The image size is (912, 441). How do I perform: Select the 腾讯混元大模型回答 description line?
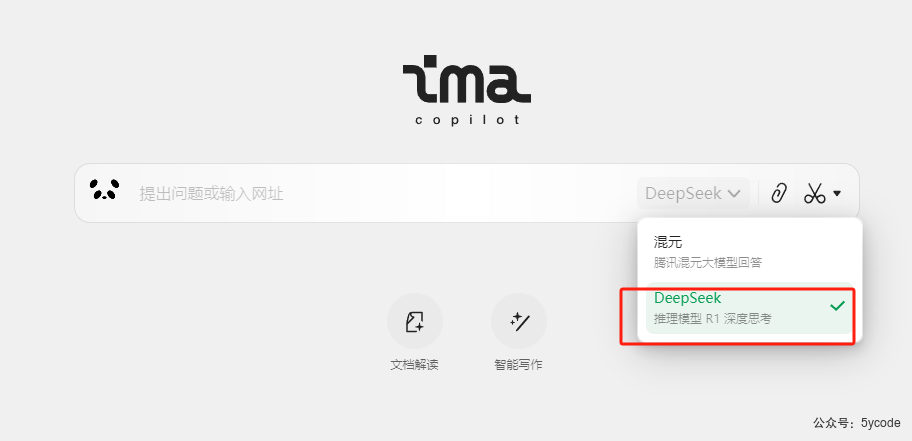pos(707,263)
